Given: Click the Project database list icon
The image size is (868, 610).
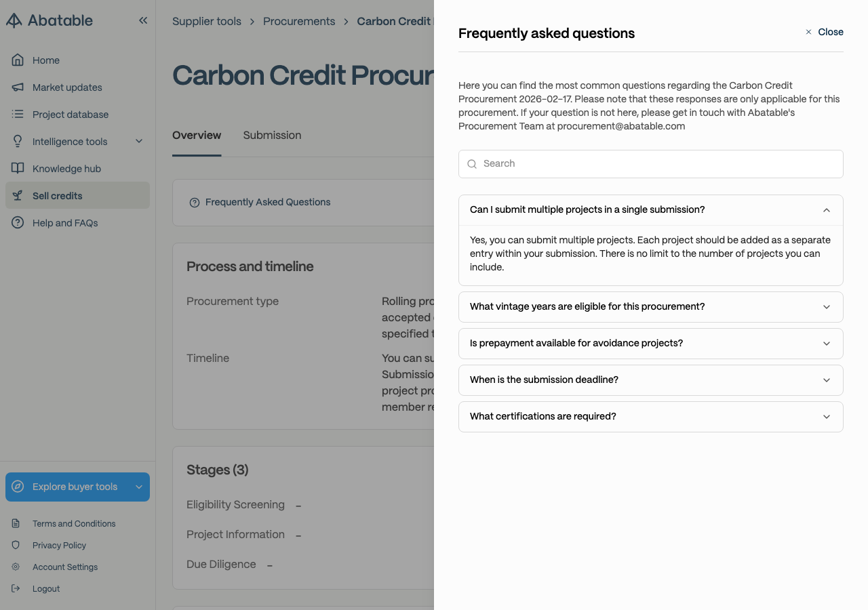Looking at the screenshot, I should pyautogui.click(x=18, y=115).
